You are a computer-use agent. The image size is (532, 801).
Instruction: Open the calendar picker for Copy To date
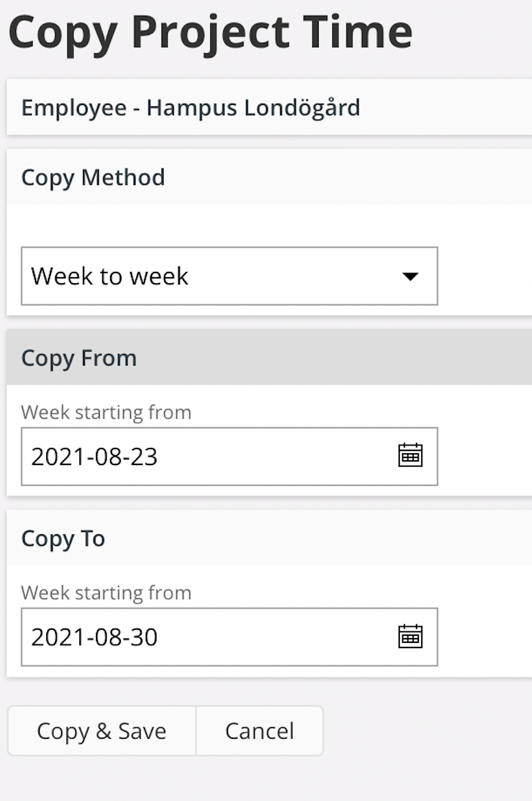(x=410, y=636)
